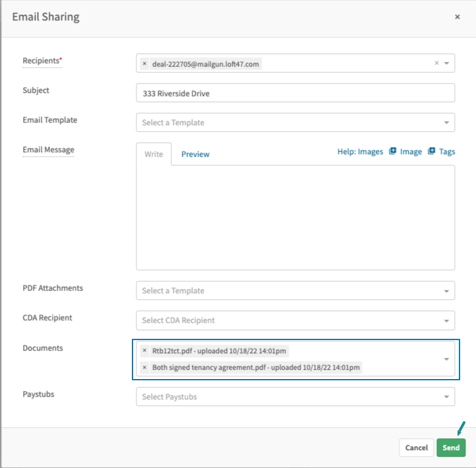This screenshot has height=468, width=476.
Task: Click inside the Email Message text area
Action: (x=295, y=218)
